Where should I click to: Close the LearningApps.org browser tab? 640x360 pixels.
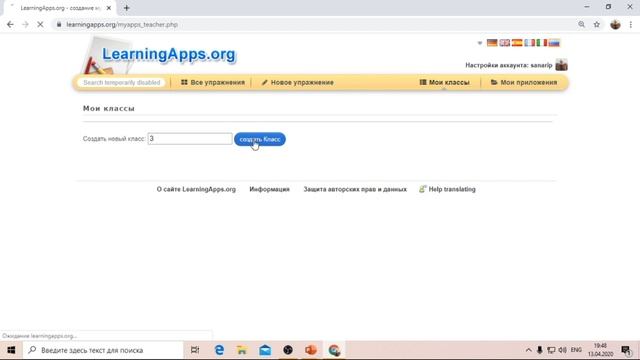point(109,8)
